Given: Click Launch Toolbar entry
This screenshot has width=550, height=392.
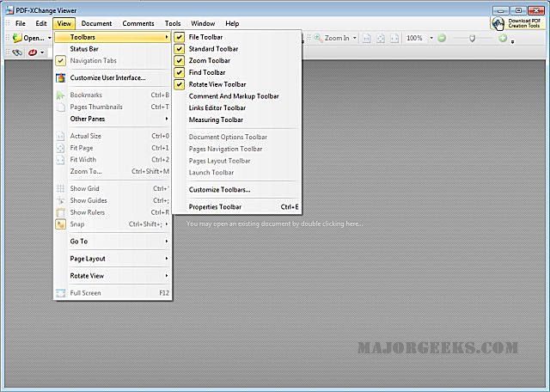Looking at the screenshot, I should click(237, 173).
